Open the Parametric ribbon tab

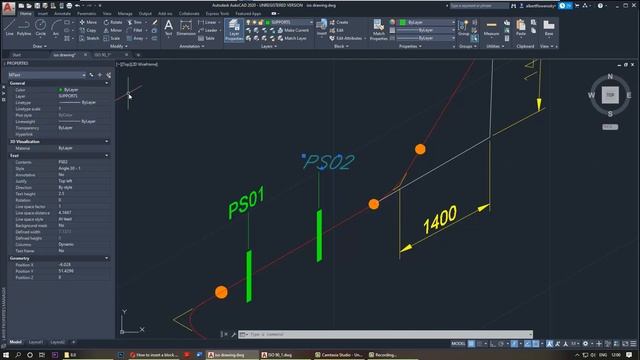87,13
